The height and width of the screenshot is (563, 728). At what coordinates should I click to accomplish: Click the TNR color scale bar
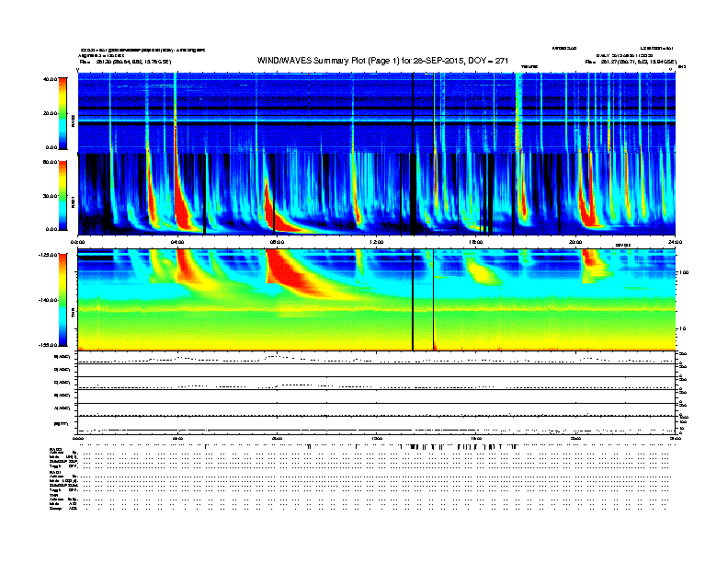63,300
